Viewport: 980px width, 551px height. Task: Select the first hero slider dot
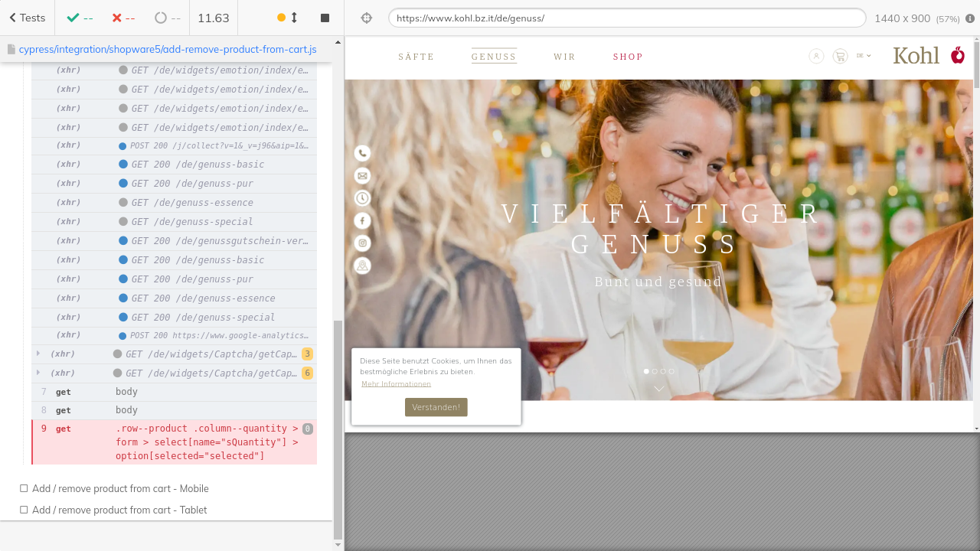click(x=646, y=371)
